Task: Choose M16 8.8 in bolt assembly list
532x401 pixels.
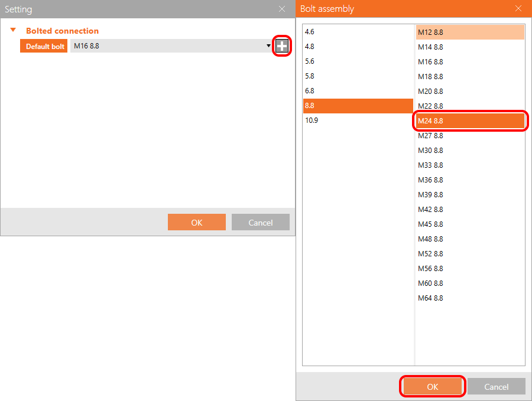Action: (x=470, y=61)
